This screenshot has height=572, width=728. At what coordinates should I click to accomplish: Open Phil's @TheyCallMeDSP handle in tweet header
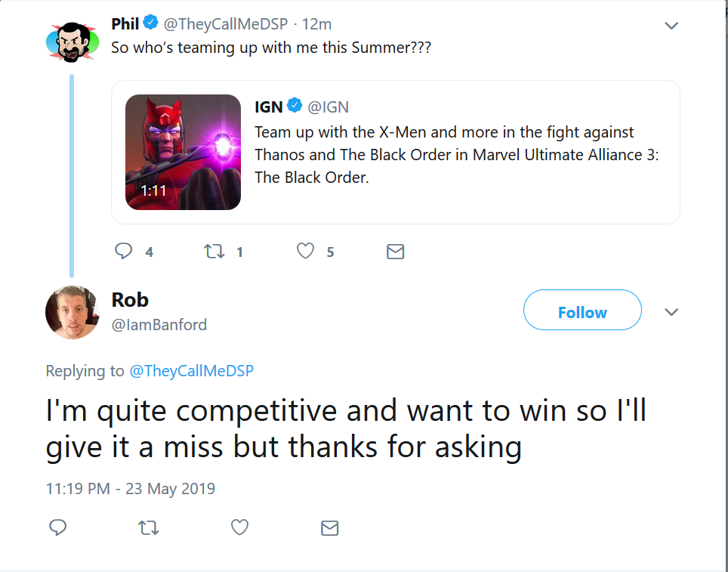tap(226, 23)
